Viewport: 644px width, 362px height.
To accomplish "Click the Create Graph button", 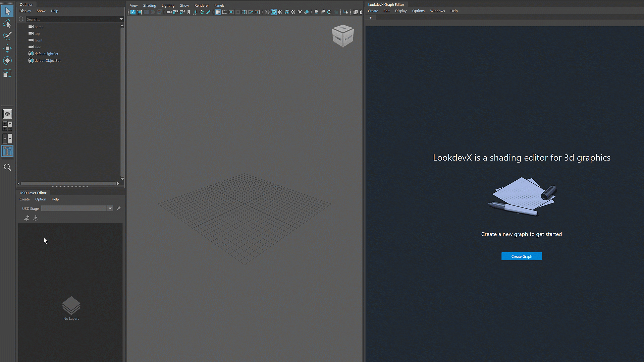I will pos(521,256).
